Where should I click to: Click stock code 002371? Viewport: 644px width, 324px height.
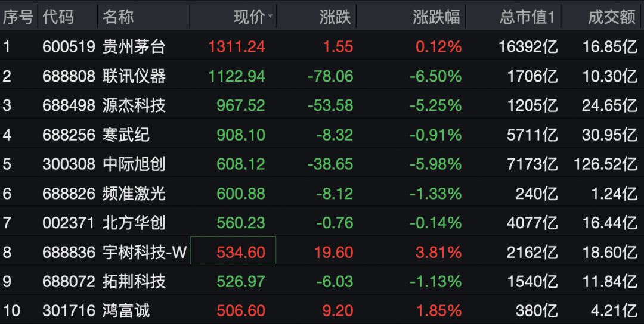tap(69, 223)
